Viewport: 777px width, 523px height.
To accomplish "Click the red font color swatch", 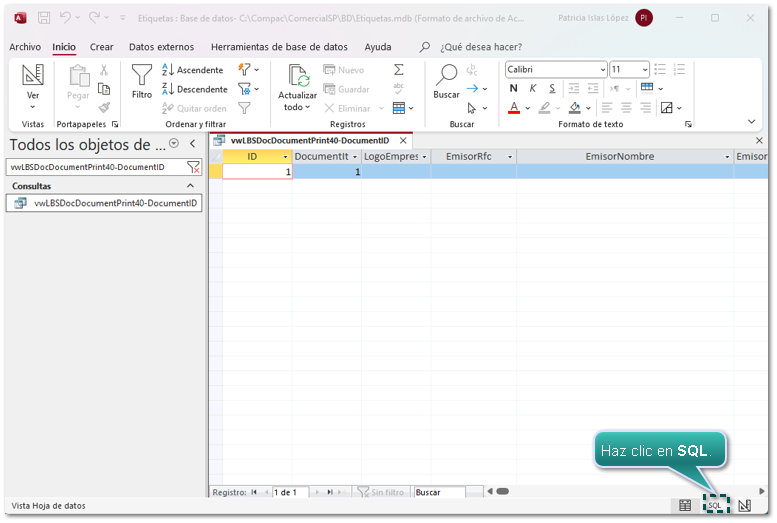I will (514, 108).
